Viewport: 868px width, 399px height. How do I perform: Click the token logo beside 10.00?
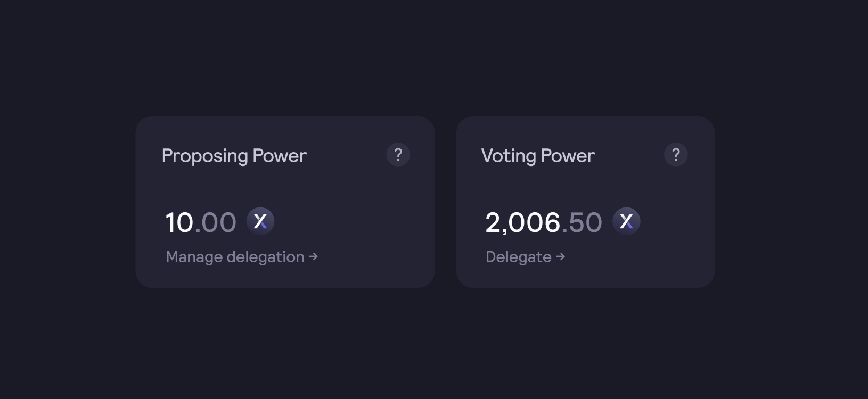[x=260, y=221]
